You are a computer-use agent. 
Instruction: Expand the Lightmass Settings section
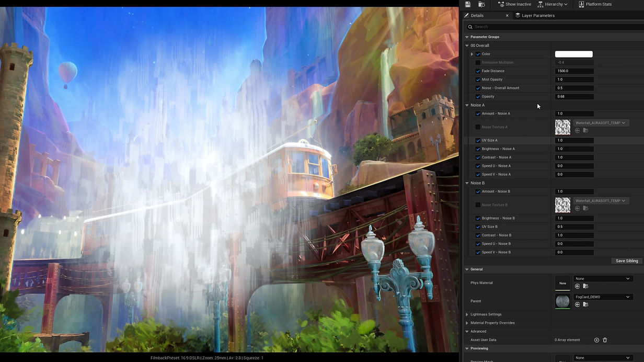tap(467, 314)
